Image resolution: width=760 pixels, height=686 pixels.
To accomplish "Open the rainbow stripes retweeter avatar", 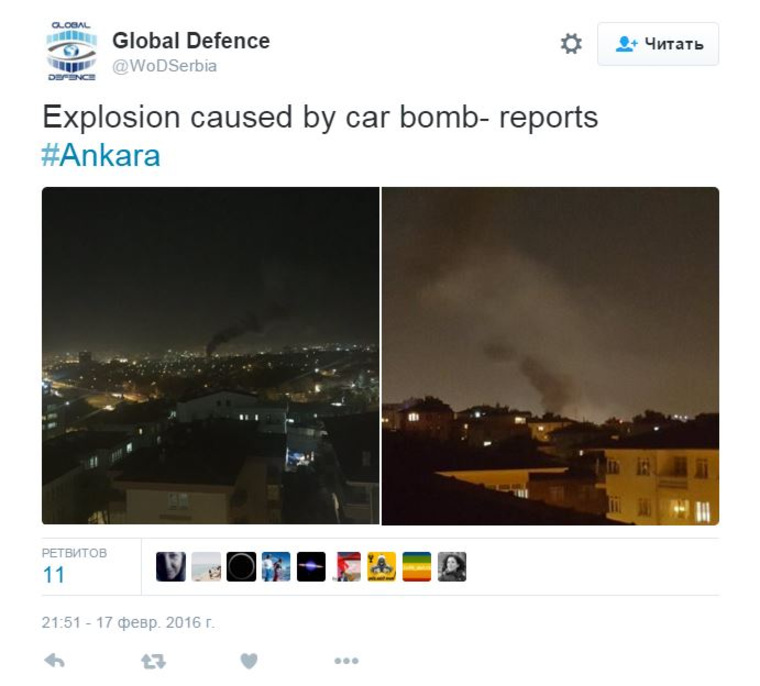I will (416, 566).
